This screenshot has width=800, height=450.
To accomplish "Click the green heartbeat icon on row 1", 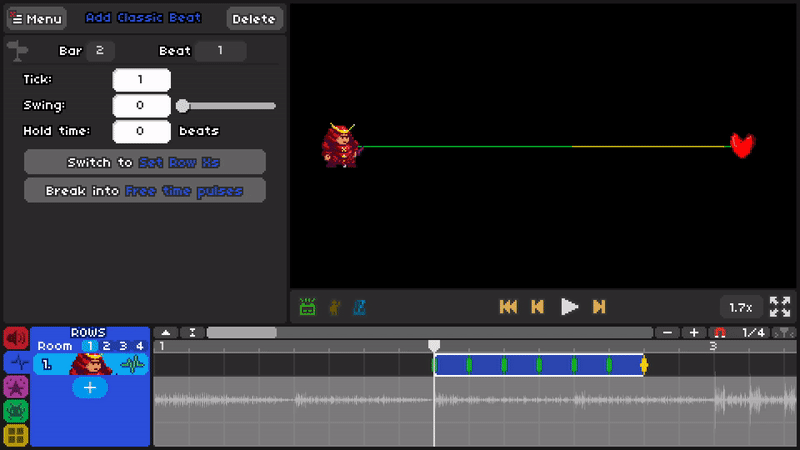I will 132,366.
